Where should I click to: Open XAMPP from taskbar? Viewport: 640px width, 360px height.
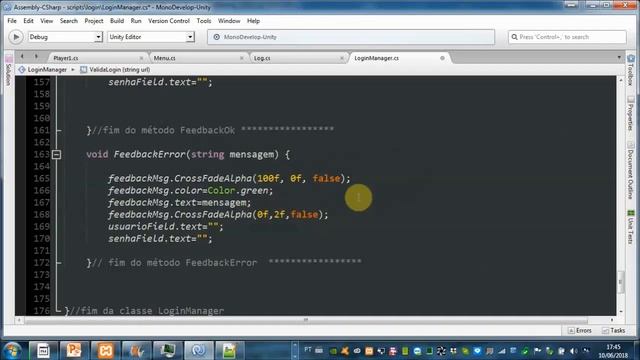[x=105, y=351]
